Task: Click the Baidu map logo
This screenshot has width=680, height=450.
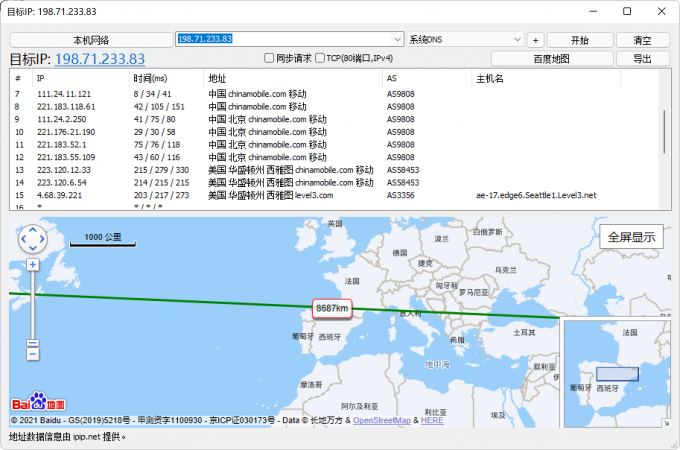Action: [38, 402]
